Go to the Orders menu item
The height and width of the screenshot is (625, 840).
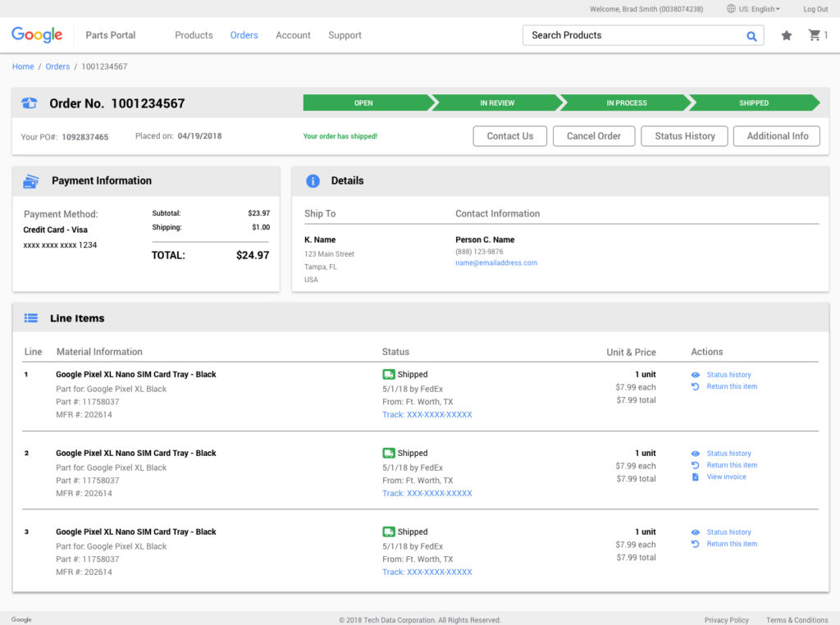pos(244,35)
